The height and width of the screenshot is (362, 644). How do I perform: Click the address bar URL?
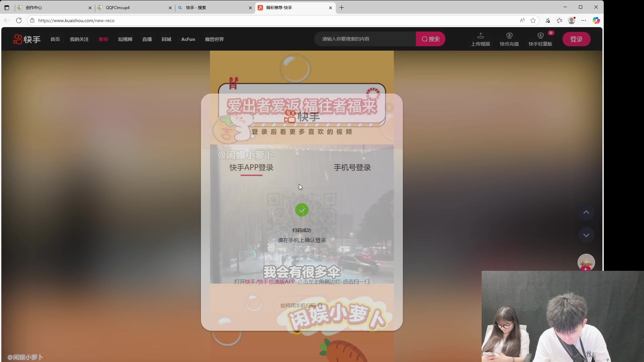(76, 20)
